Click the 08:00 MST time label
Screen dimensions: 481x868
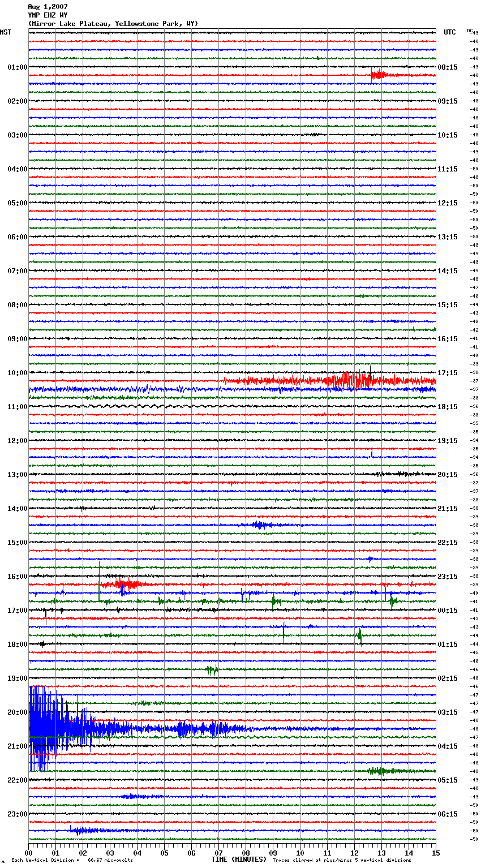coord(17,305)
